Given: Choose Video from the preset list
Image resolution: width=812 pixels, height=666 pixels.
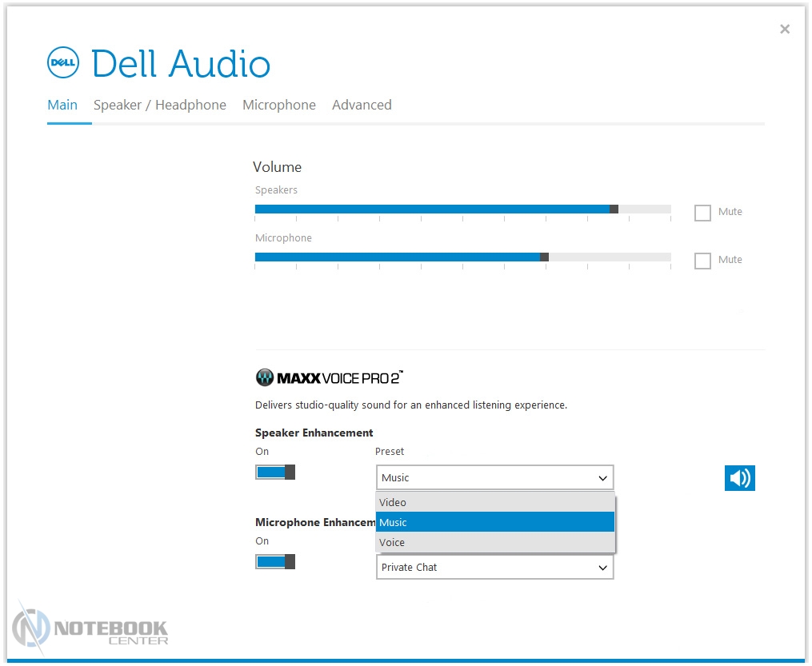Looking at the screenshot, I should 494,502.
